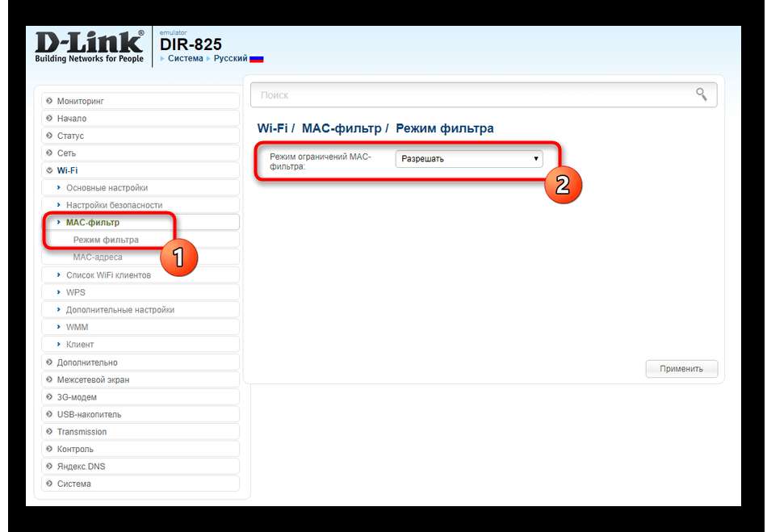This screenshot has width=767, height=532.
Task: Expand the Яндекс.DNS menu section
Action: pyautogui.click(x=140, y=466)
